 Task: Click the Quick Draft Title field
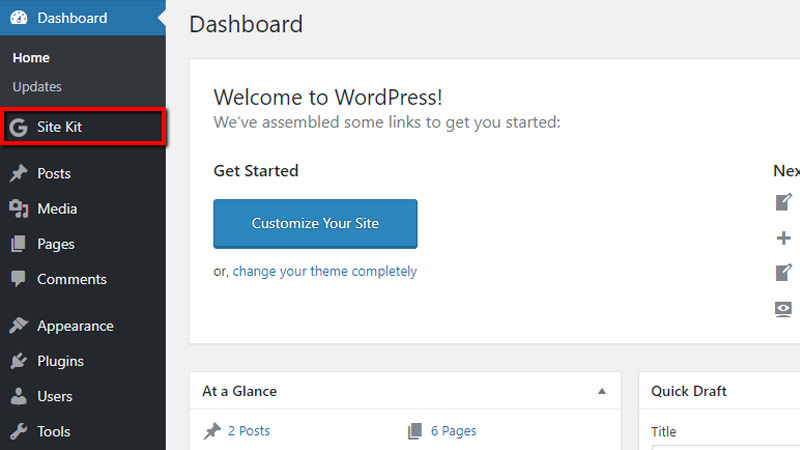[x=726, y=447]
